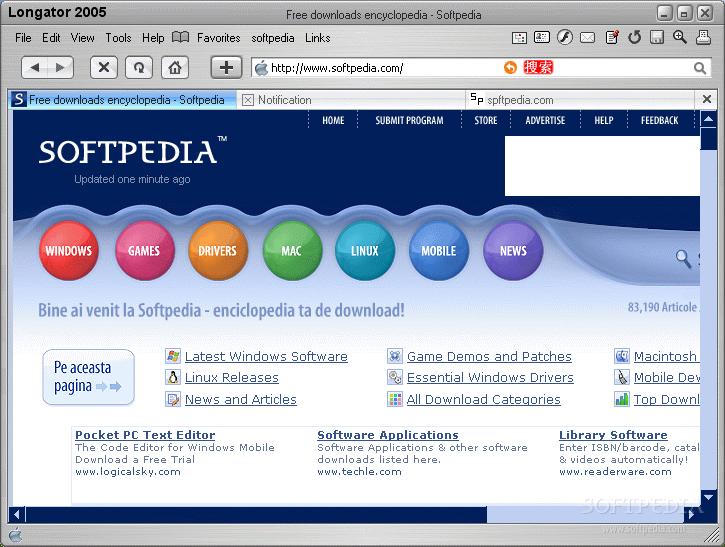Click the STORE header link

486,120
